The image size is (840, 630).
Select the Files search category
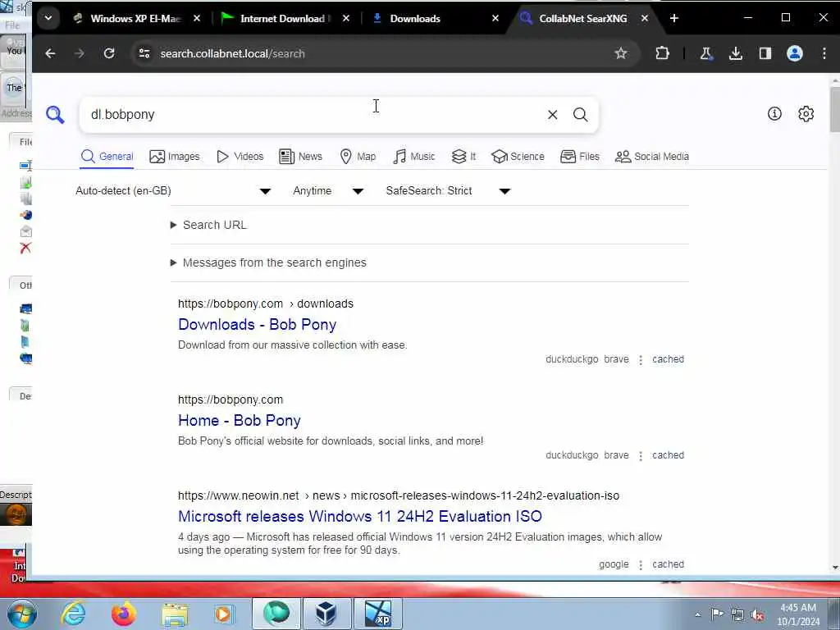[x=580, y=157]
